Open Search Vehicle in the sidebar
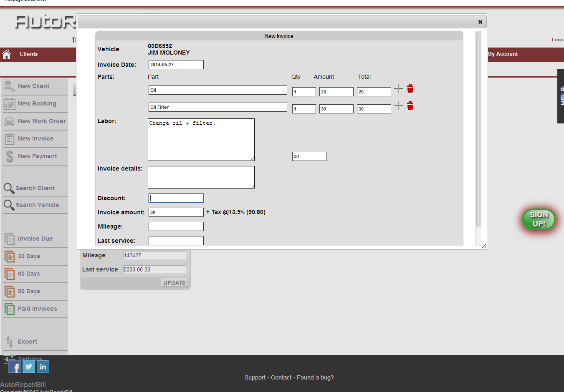Image resolution: width=564 pixels, height=392 pixels. 37,205
